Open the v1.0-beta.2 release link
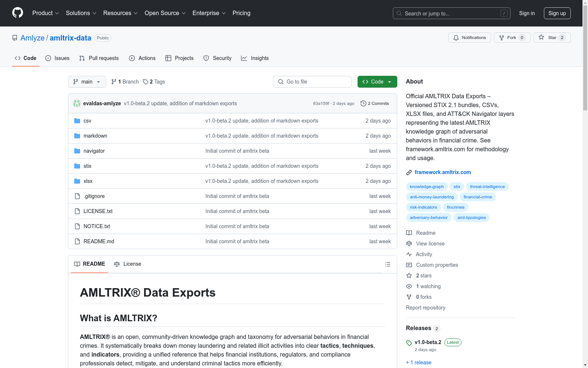588x368 pixels. pyautogui.click(x=428, y=342)
